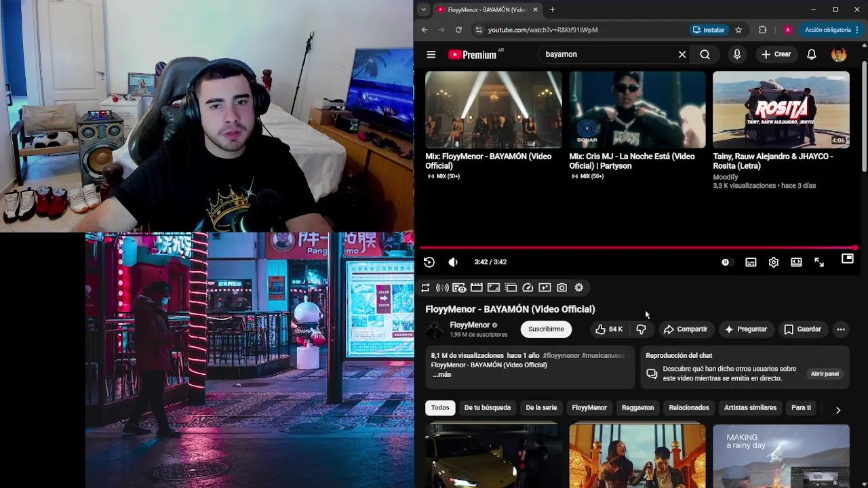Select the Reggaeton chip
The width and height of the screenshot is (868, 488).
click(x=638, y=408)
